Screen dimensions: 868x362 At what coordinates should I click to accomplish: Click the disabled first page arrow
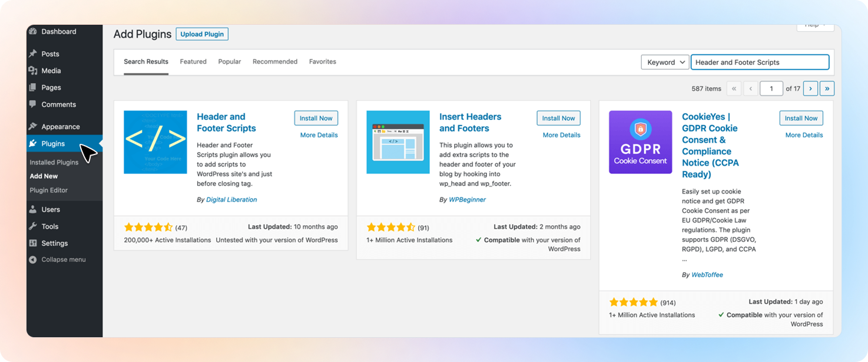point(734,88)
